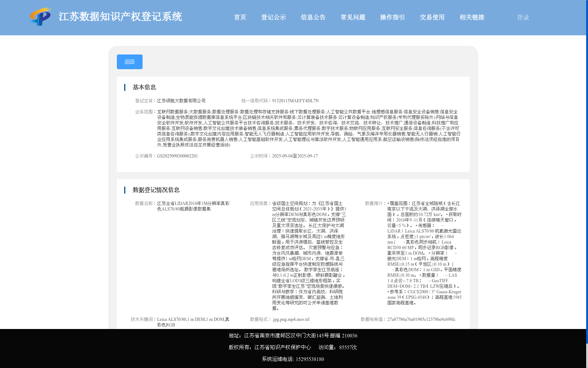Click the 应用场景 description text
This screenshot has width=588, height=368.
click(309, 256)
